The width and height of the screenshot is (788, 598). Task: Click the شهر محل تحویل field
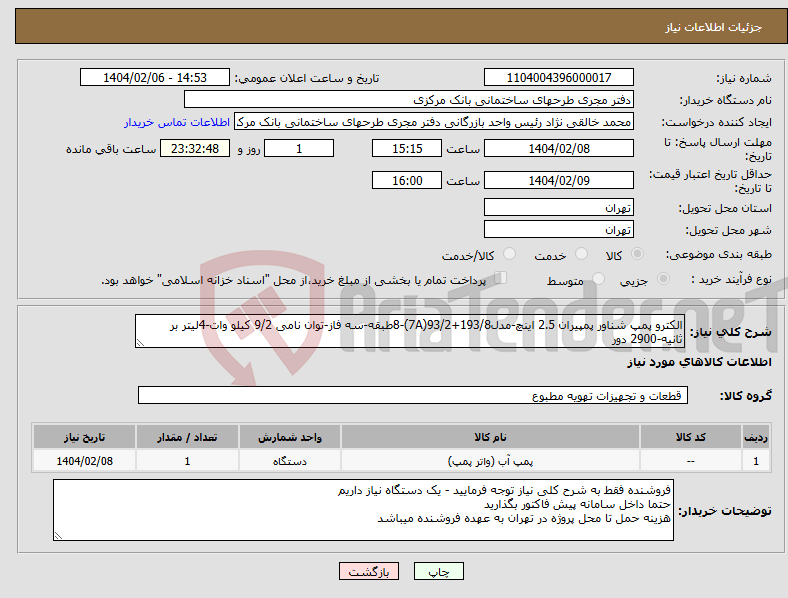pos(559,229)
